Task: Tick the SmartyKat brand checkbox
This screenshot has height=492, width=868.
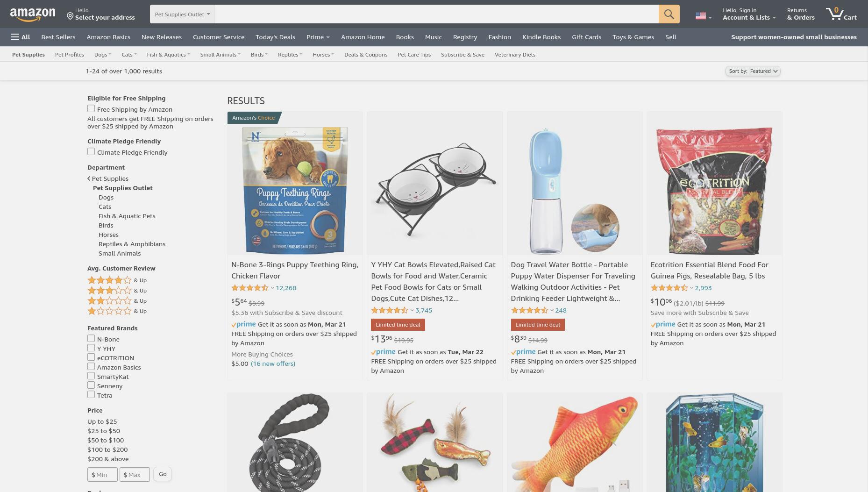Action: (91, 376)
